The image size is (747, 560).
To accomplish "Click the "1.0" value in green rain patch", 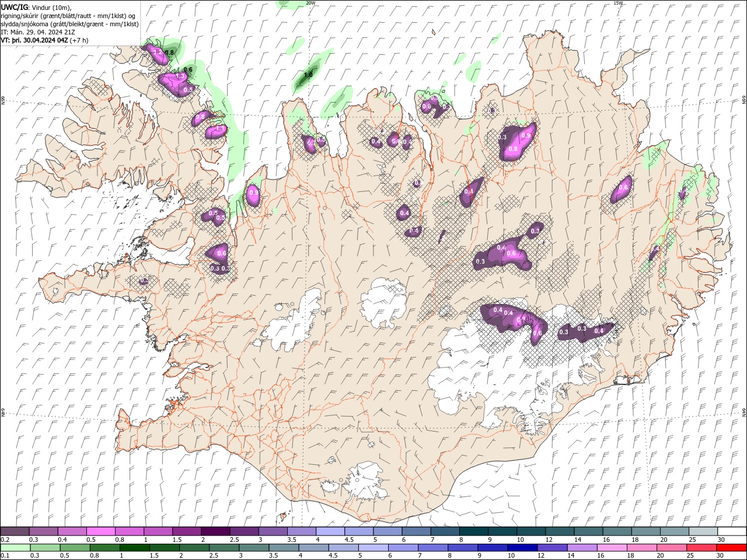I will tap(308, 75).
